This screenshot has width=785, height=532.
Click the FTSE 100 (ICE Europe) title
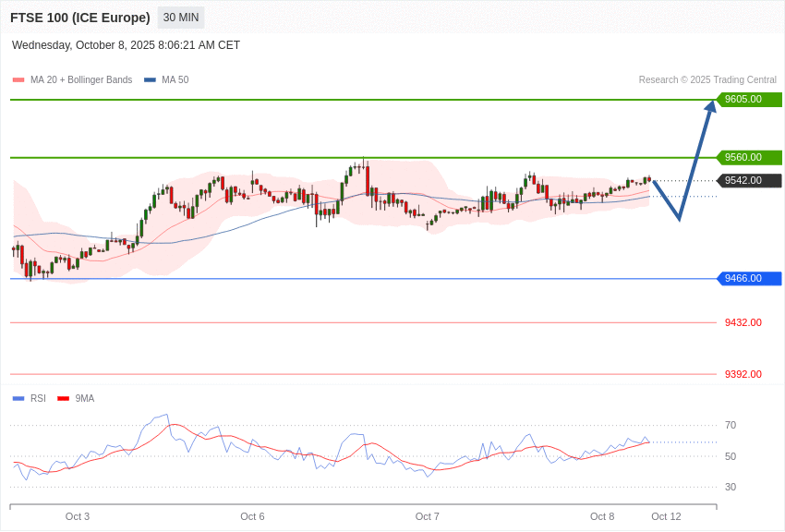(x=80, y=18)
